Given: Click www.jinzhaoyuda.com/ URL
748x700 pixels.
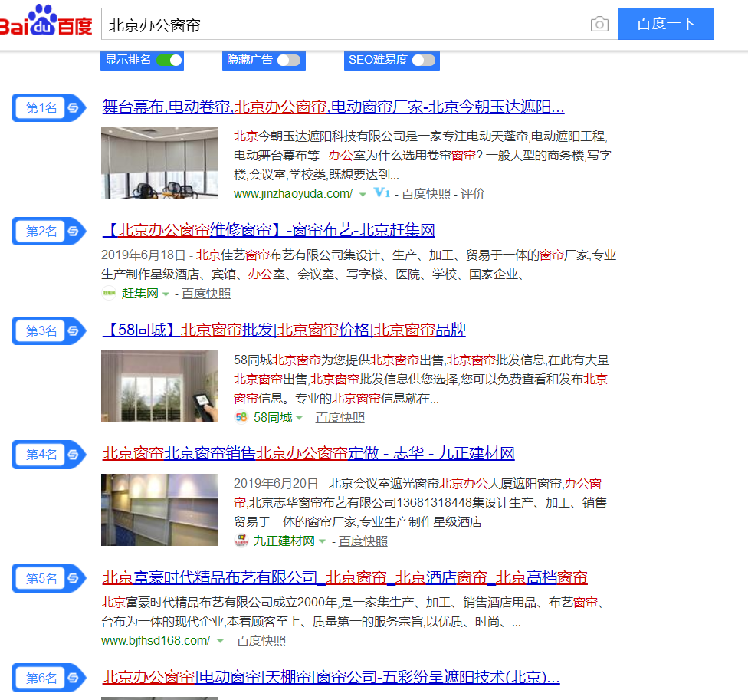Looking at the screenshot, I should pos(293,194).
